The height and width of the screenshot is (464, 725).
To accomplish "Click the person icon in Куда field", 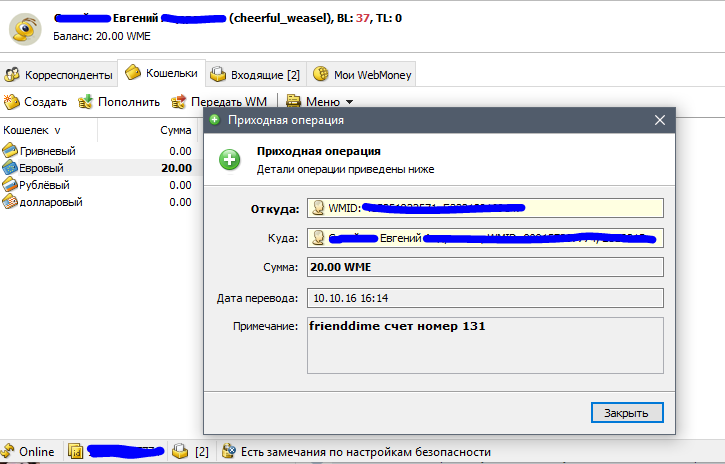I will click(318, 238).
